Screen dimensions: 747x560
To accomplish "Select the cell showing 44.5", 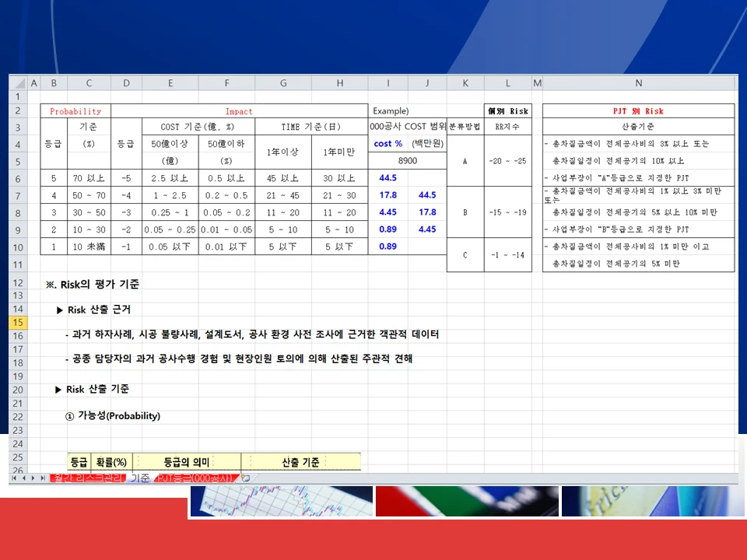I will (388, 178).
